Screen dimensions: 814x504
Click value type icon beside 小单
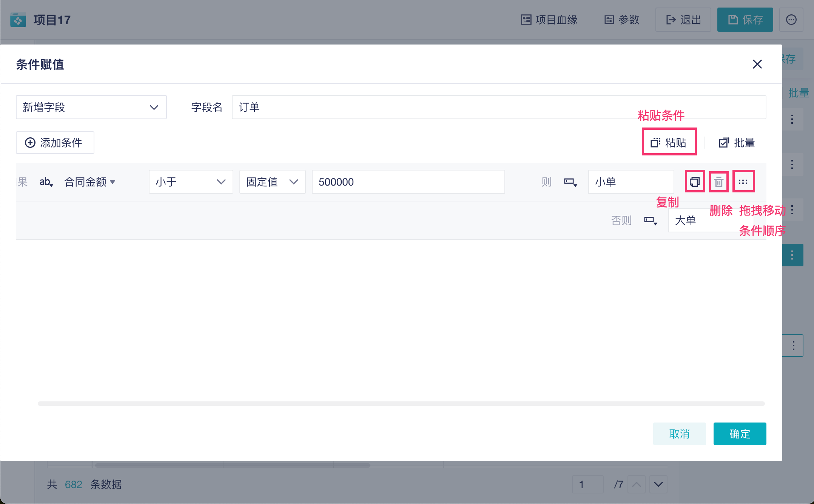(x=570, y=182)
